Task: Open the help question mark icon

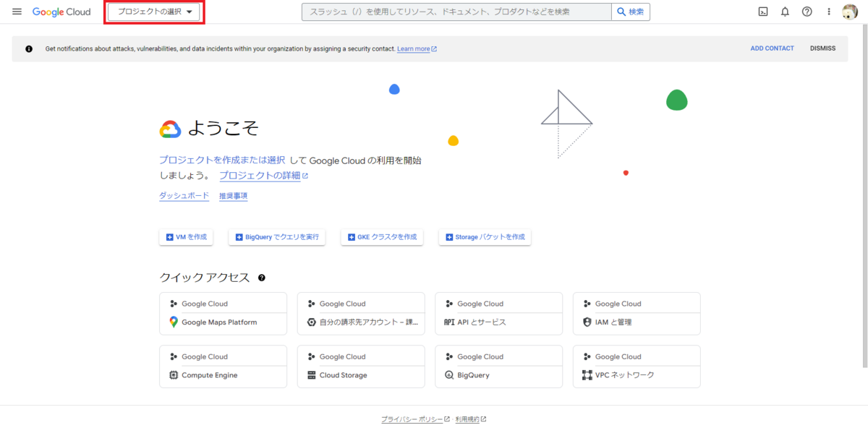Action: (x=807, y=12)
